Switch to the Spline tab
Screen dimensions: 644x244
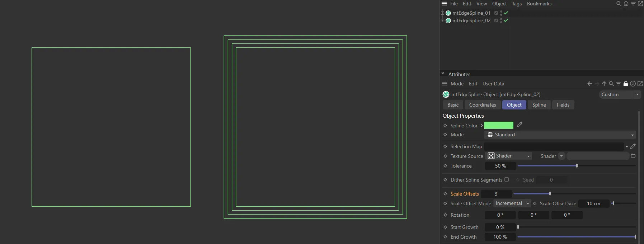coord(539,105)
